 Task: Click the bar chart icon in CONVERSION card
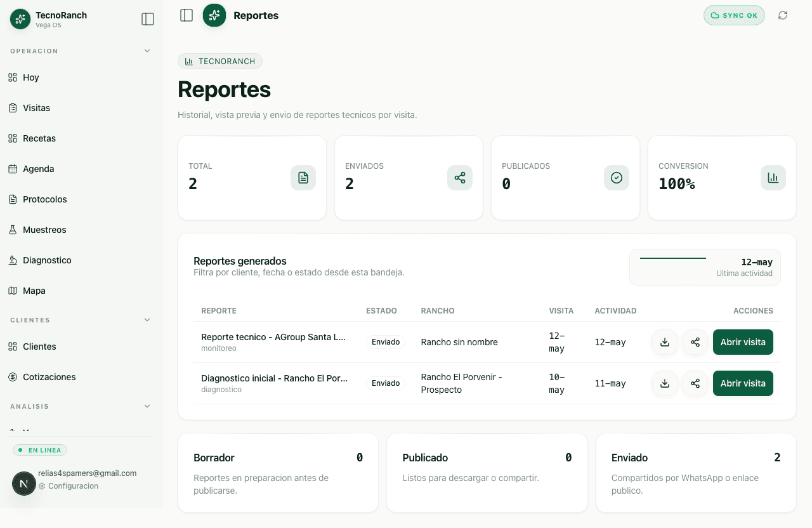point(773,178)
